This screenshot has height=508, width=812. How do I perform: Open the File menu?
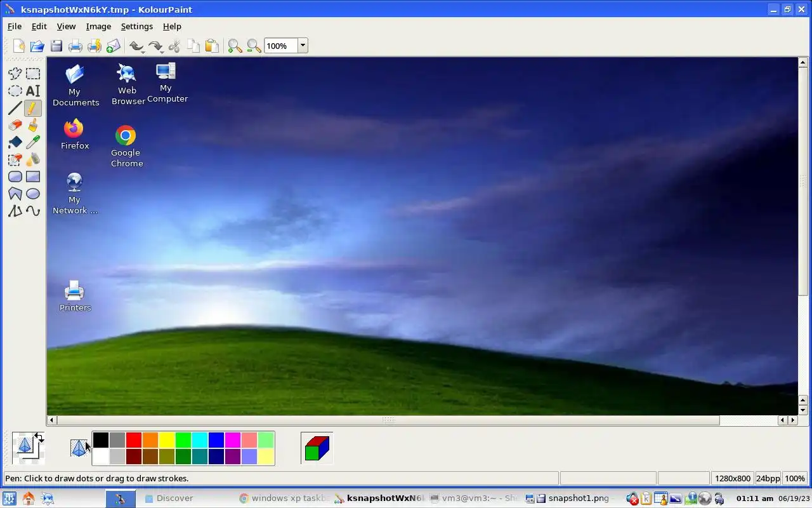(15, 26)
